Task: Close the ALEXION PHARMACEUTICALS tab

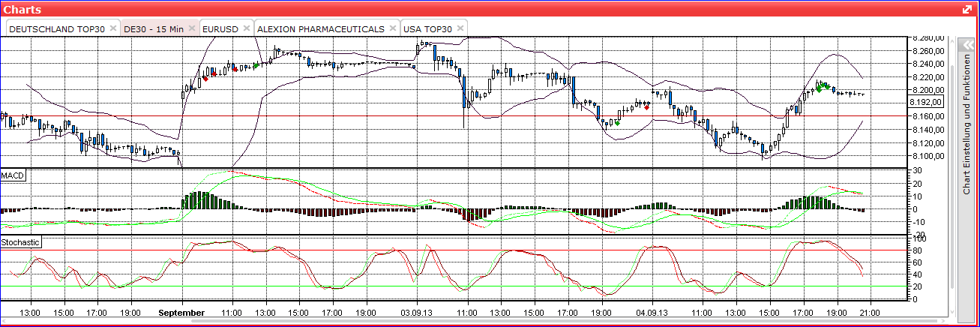Action: click(392, 28)
